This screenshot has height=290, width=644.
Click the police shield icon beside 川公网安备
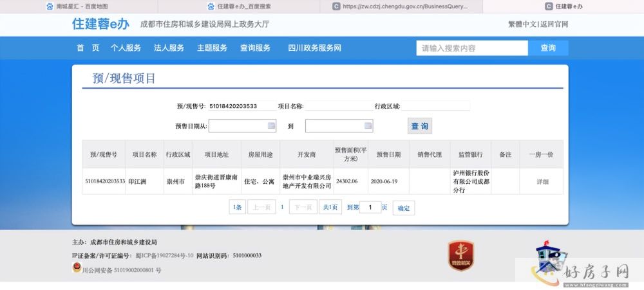tap(77, 268)
